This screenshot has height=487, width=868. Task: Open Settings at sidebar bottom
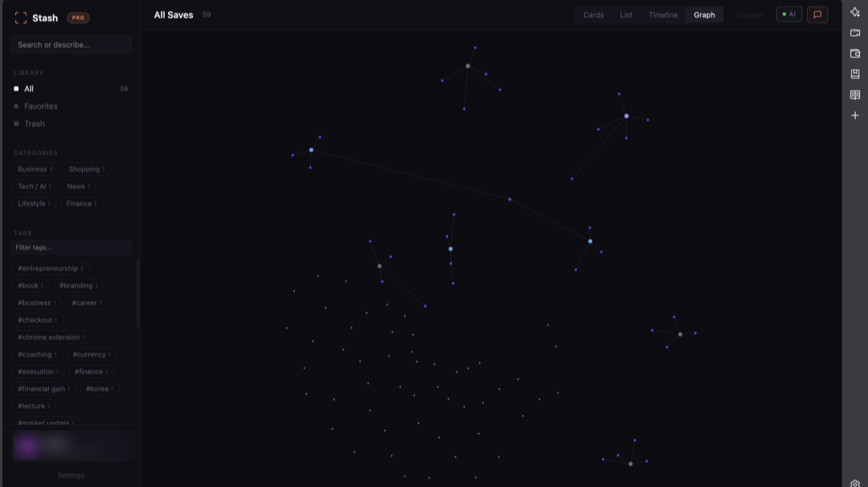pos(71,475)
